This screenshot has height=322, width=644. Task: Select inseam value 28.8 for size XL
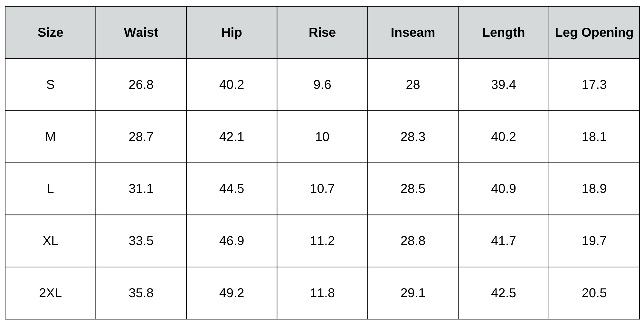point(413,241)
